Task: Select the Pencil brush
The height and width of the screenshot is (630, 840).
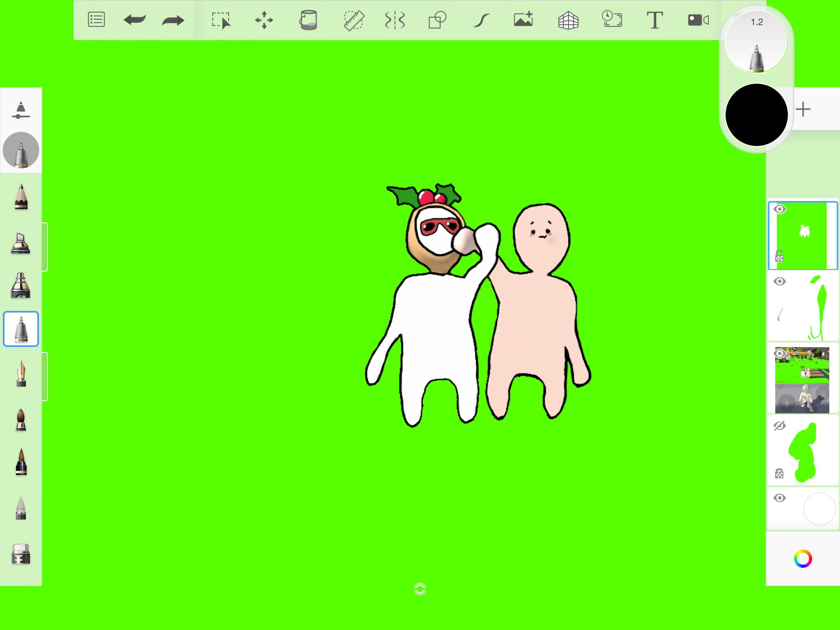Action: [x=21, y=197]
